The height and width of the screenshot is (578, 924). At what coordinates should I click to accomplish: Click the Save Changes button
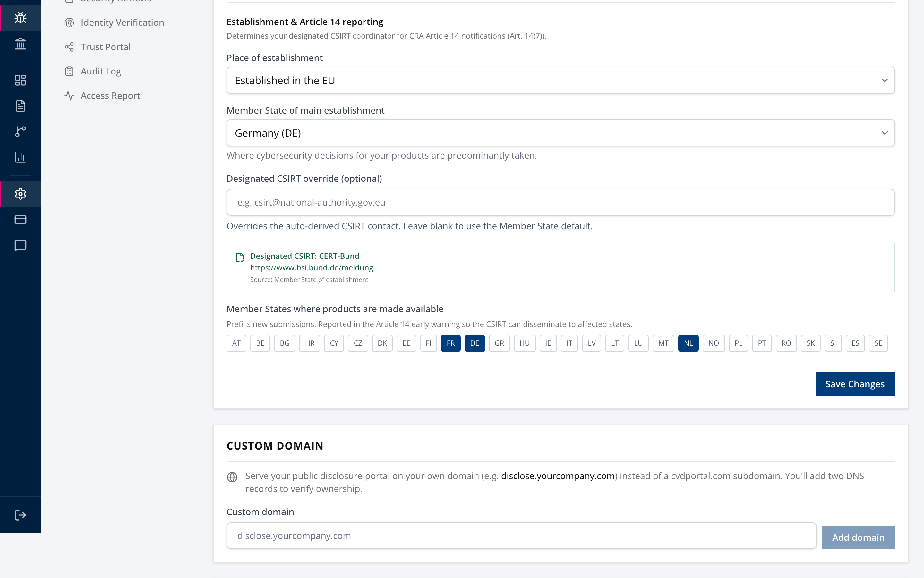[x=855, y=384]
